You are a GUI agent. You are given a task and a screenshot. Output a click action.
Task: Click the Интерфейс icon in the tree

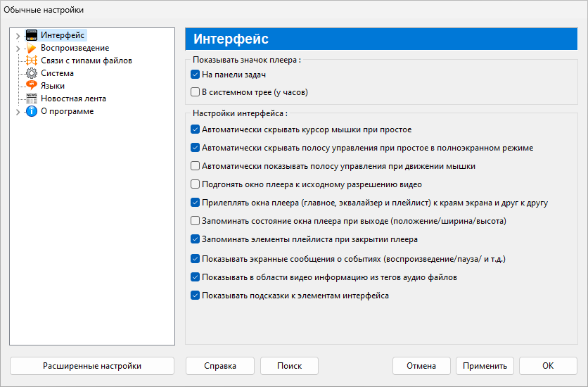pyautogui.click(x=31, y=35)
